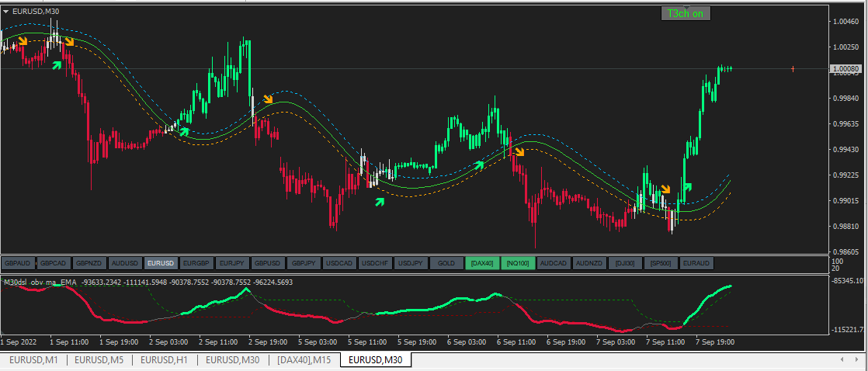Select the inactive EURUSD,M30 tab beside EURUSD,H1
Screen dimensions: 868x371
pos(233,360)
